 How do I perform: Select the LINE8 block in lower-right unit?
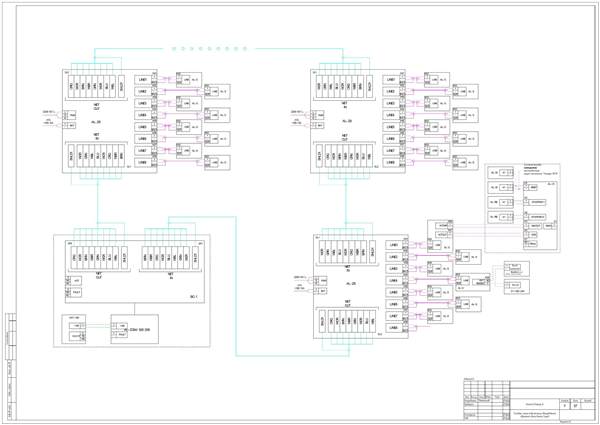(x=394, y=328)
